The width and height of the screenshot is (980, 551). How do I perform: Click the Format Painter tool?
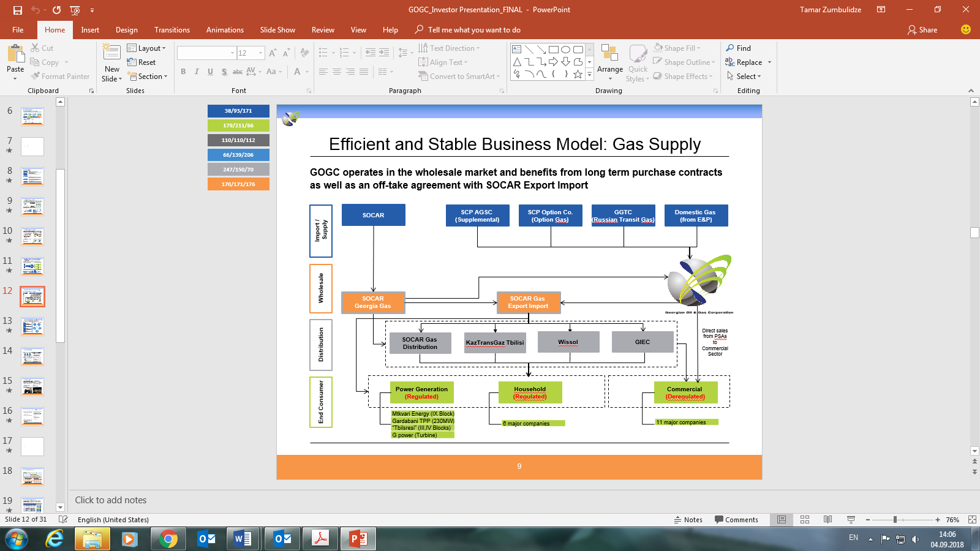59,77
